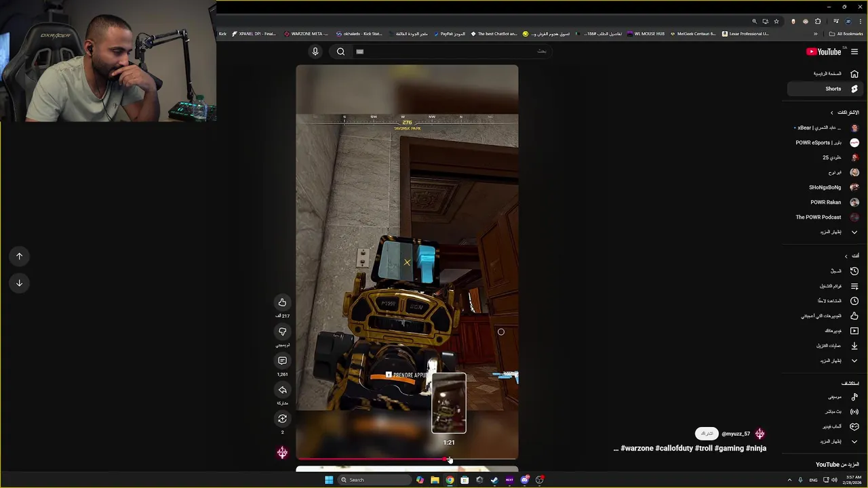The image size is (868, 488).
Task: Open Live in the Explore section
Action: pos(825,411)
